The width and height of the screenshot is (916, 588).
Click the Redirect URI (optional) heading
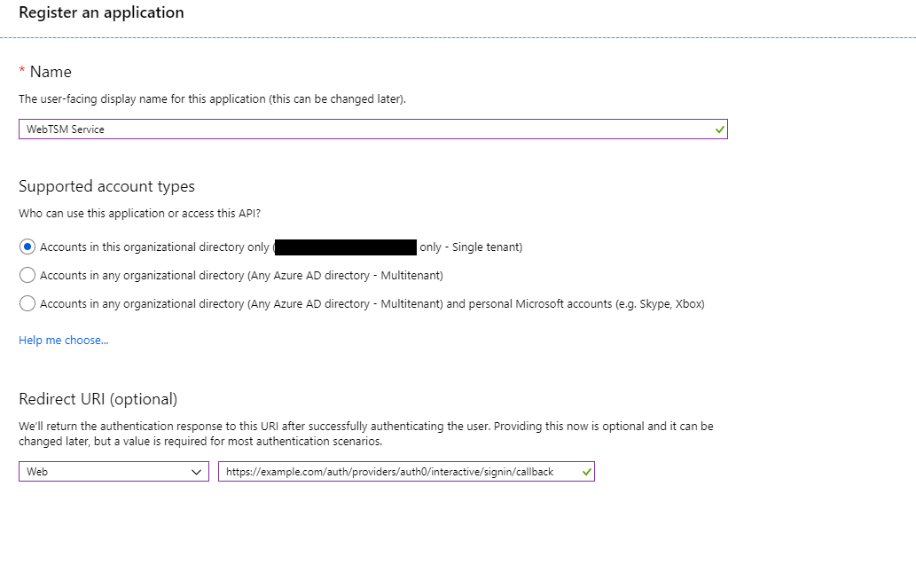click(98, 399)
